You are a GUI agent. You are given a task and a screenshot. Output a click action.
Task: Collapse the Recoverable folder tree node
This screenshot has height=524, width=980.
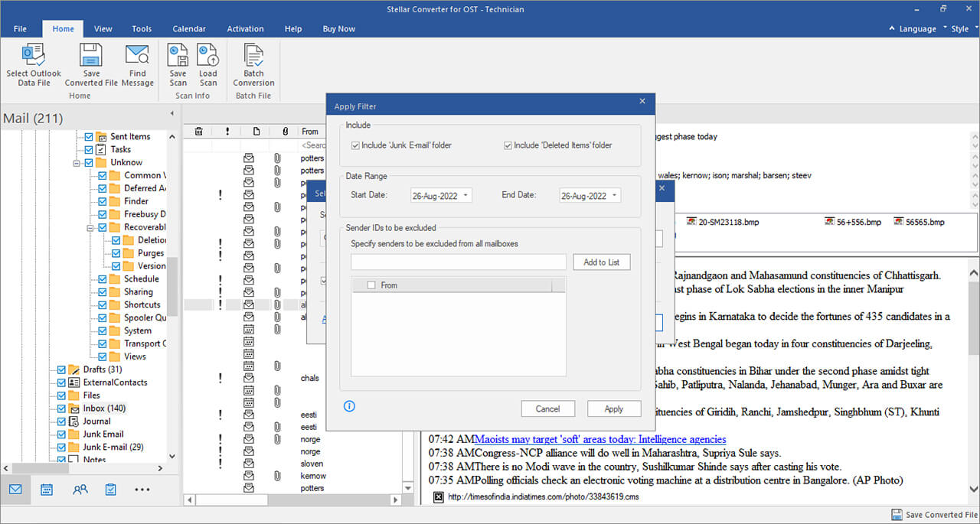click(91, 227)
